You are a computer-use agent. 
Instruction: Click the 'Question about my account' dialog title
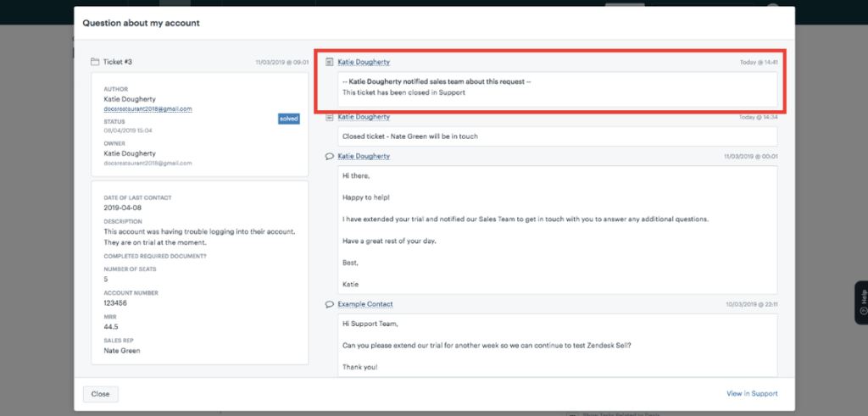(141, 23)
